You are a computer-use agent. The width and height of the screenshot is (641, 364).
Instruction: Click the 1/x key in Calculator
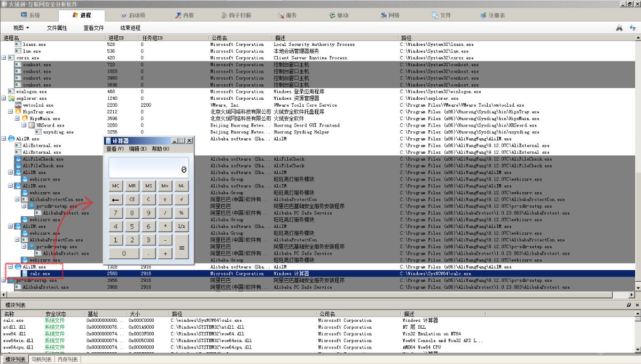(x=182, y=226)
